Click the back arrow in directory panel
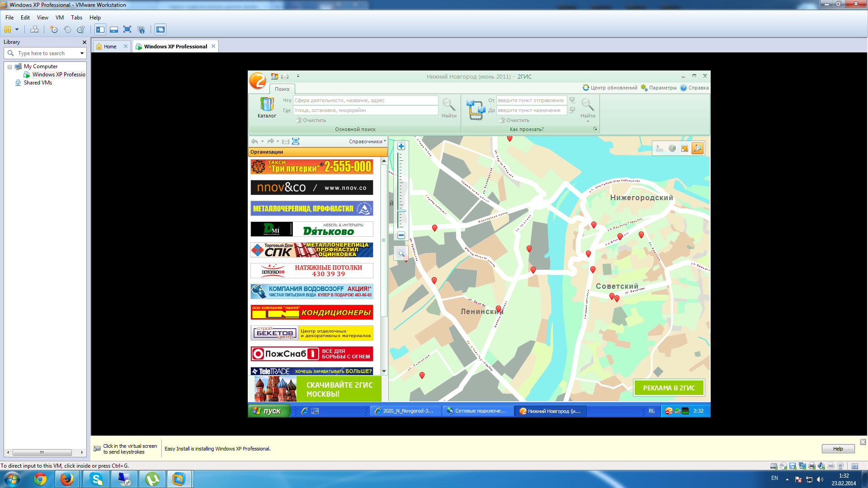 pyautogui.click(x=255, y=141)
